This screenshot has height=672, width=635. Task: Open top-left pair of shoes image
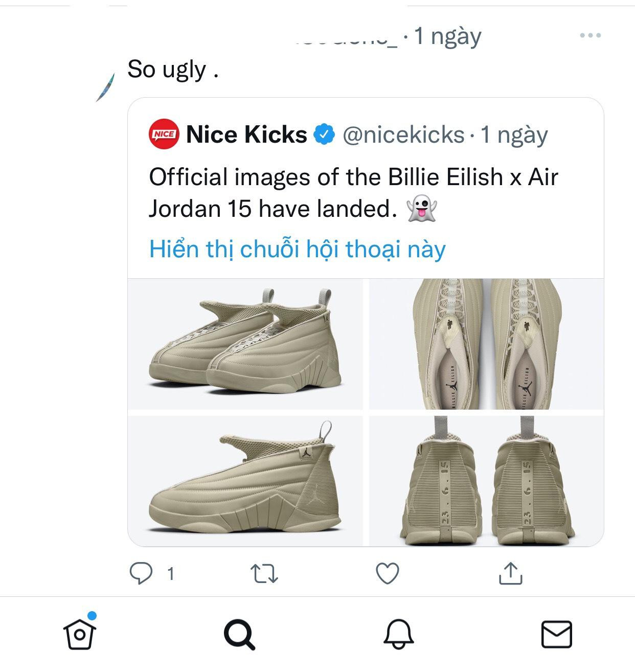coord(245,344)
